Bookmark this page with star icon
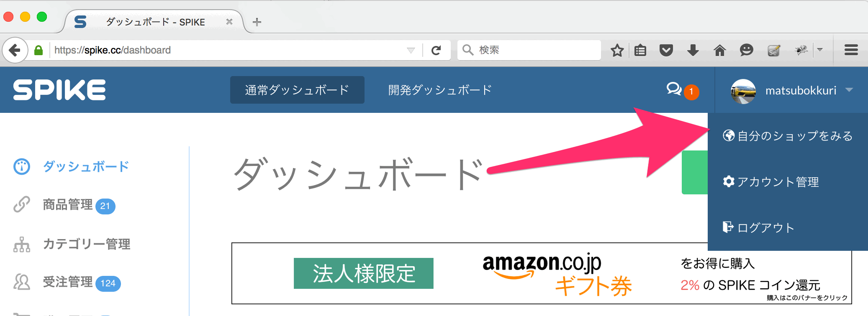 pyautogui.click(x=617, y=50)
